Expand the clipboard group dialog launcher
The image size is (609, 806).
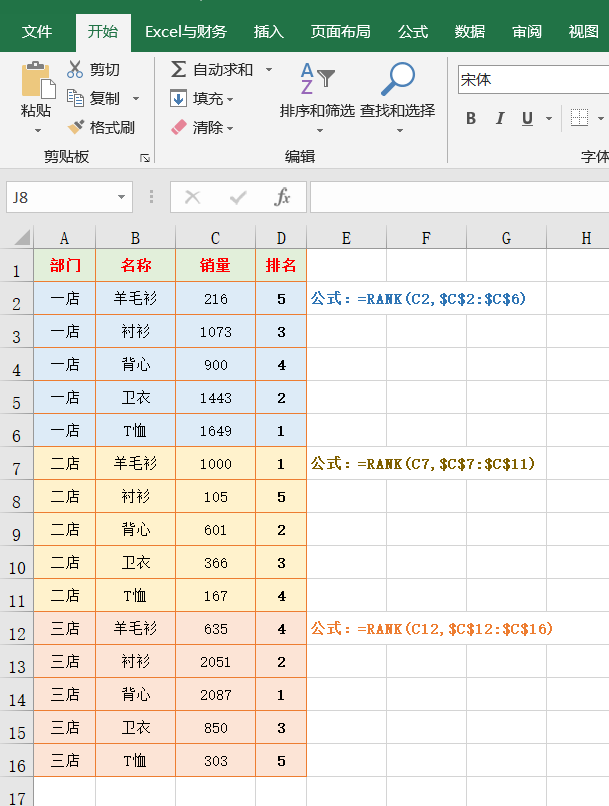click(145, 158)
